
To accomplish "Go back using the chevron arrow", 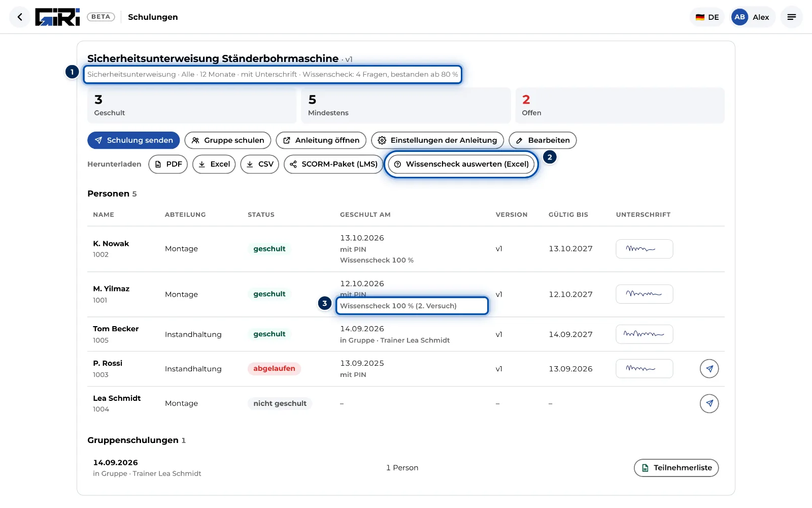I will (20, 17).
